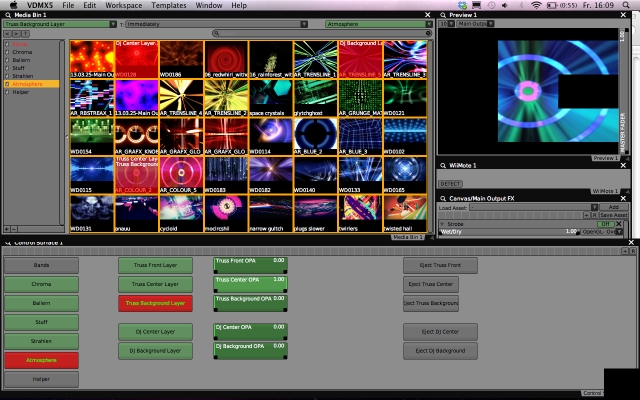The image size is (640, 400).
Task: Trigger the space crystals clip
Action: click(271, 98)
